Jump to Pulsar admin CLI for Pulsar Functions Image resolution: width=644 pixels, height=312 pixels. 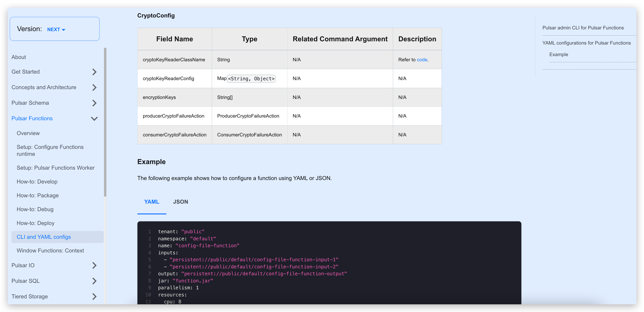tap(583, 28)
